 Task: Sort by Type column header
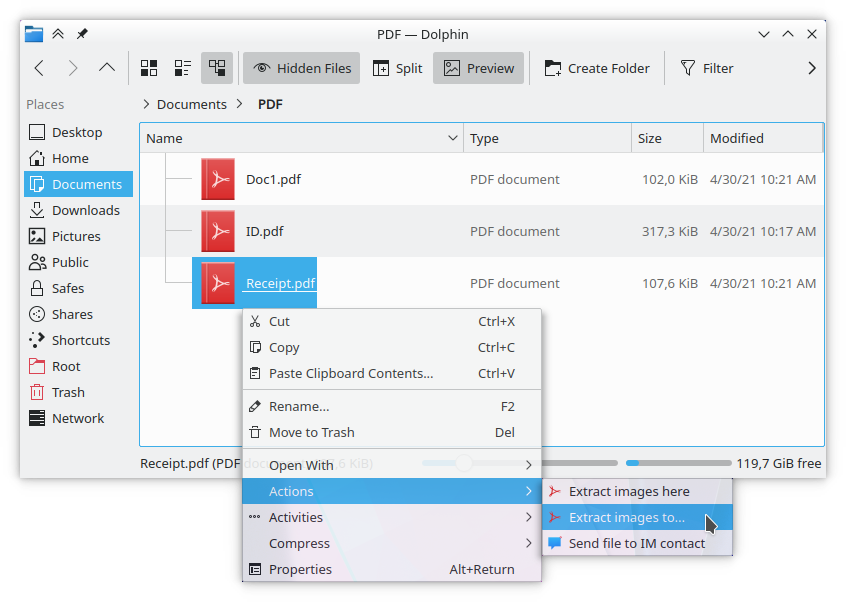click(548, 138)
